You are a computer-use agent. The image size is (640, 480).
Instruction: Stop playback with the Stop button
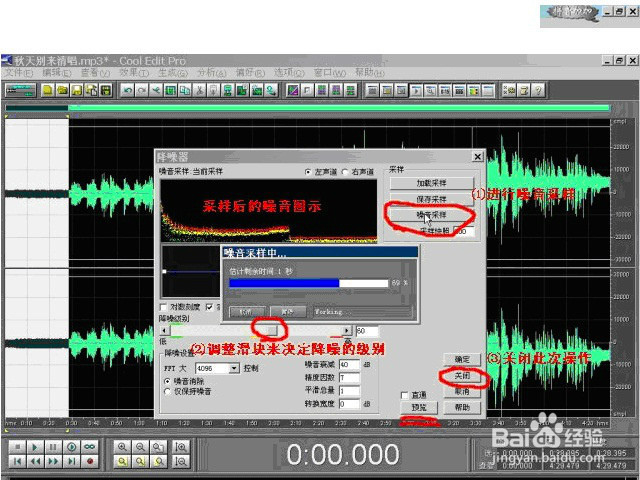point(18,447)
